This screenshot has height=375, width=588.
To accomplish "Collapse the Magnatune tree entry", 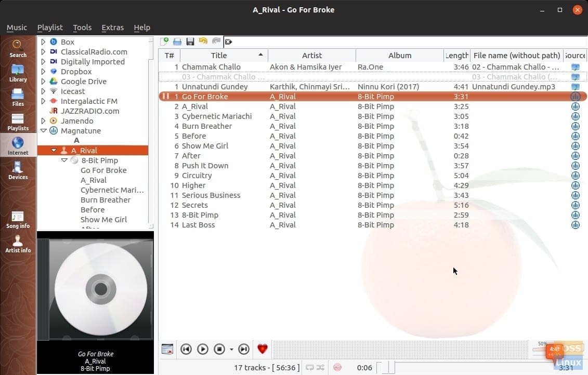I will [x=44, y=130].
